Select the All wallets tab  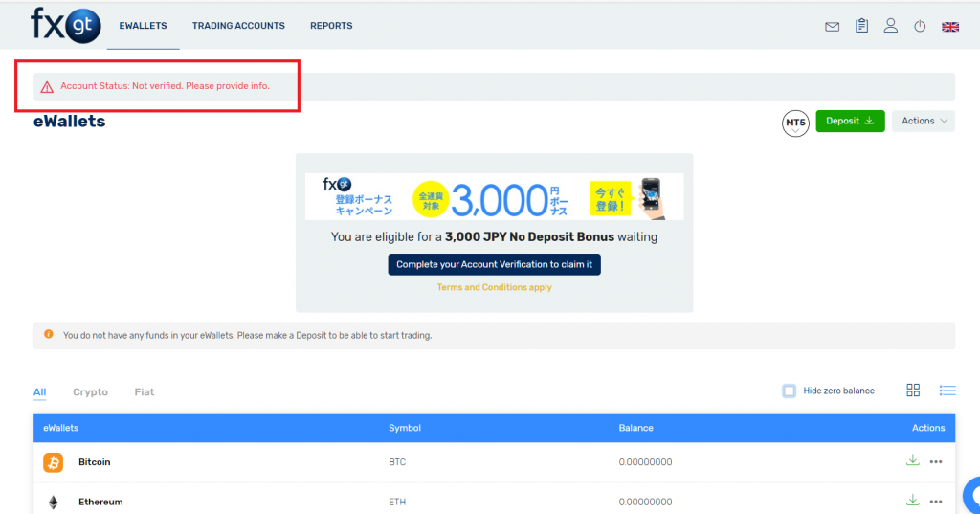[x=39, y=392]
